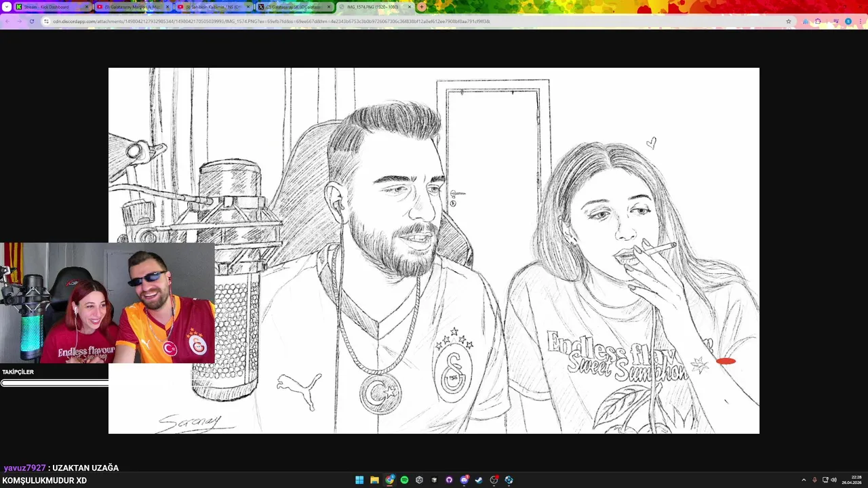The width and height of the screenshot is (868, 488).
Task: Open the tab search dropdown
Action: click(7, 7)
